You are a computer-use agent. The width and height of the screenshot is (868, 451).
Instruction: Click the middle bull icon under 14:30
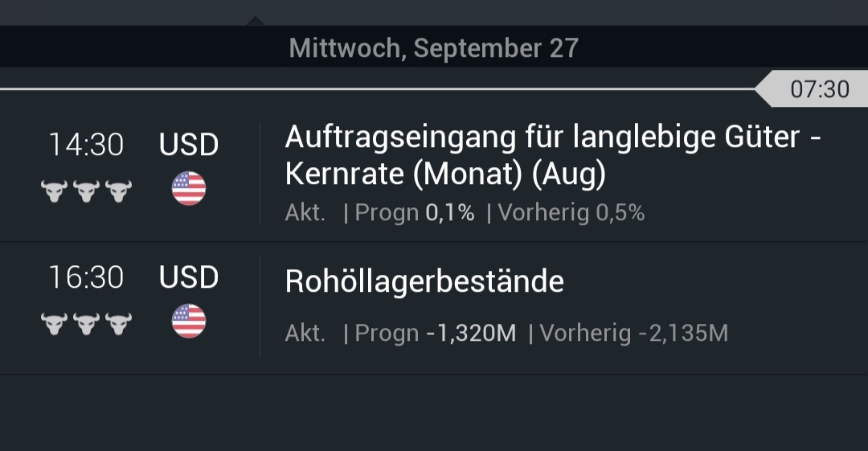pos(86,191)
